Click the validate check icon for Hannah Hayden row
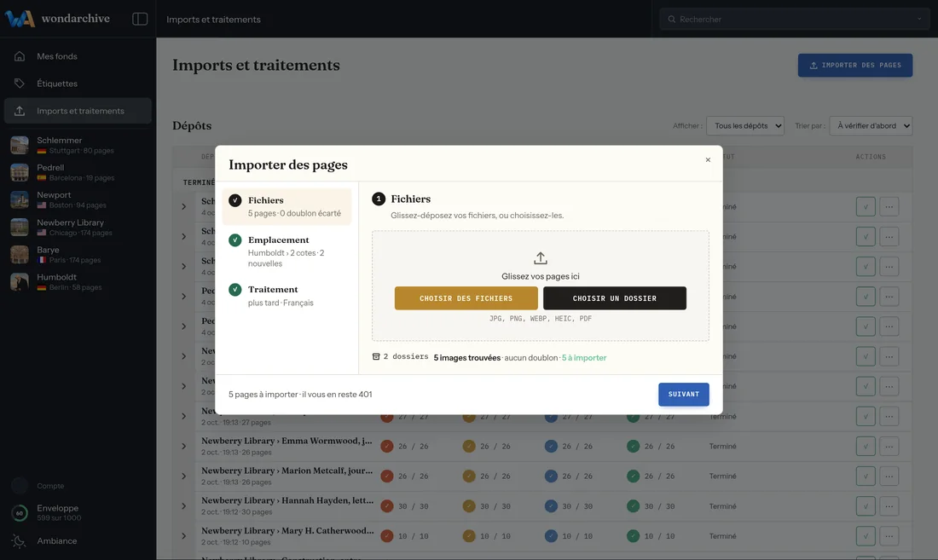 [x=866, y=506]
